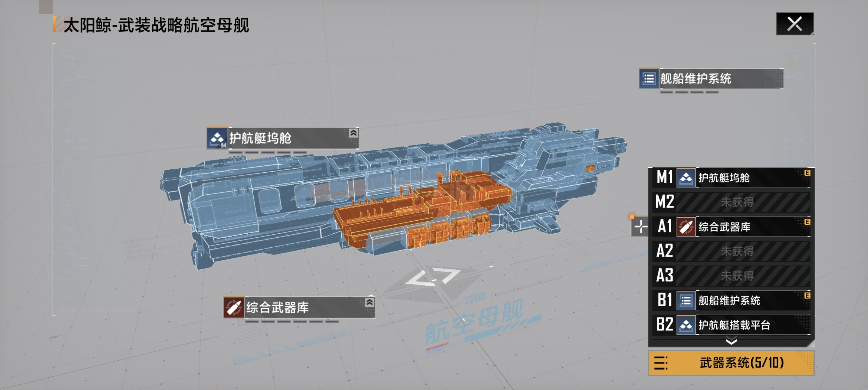Click the crosshair locator icon beside A1
The width and height of the screenshot is (868, 390).
(640, 227)
